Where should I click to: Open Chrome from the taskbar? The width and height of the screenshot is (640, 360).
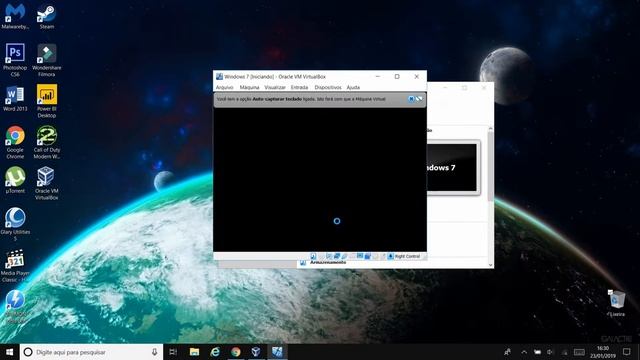[236, 352]
